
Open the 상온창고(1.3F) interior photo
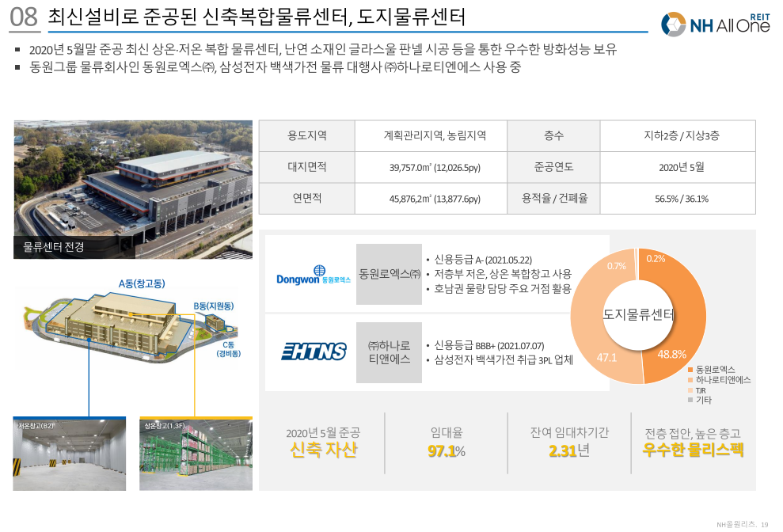196,454
